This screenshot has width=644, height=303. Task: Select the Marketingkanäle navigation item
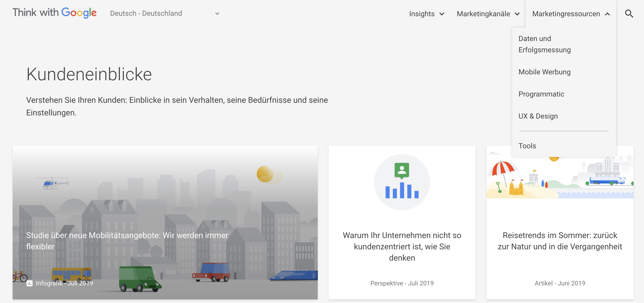(x=483, y=14)
